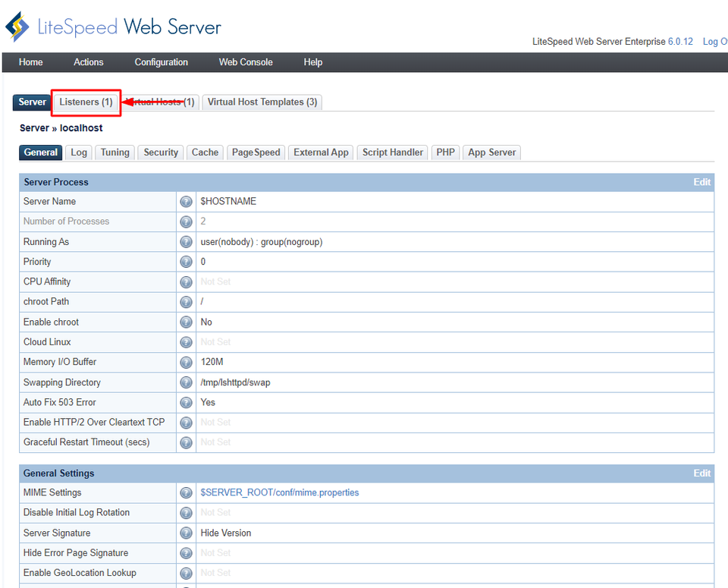Screen dimensions: 728x588
Task: Open the Actions menu
Action: coord(89,62)
